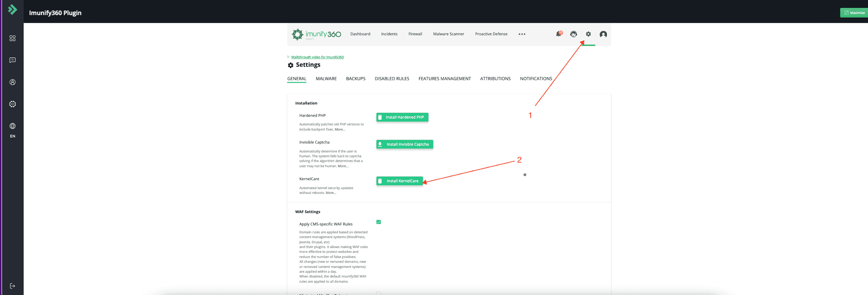Click the user profile avatar icon
Viewport: 868px width, 295px height.
point(603,34)
